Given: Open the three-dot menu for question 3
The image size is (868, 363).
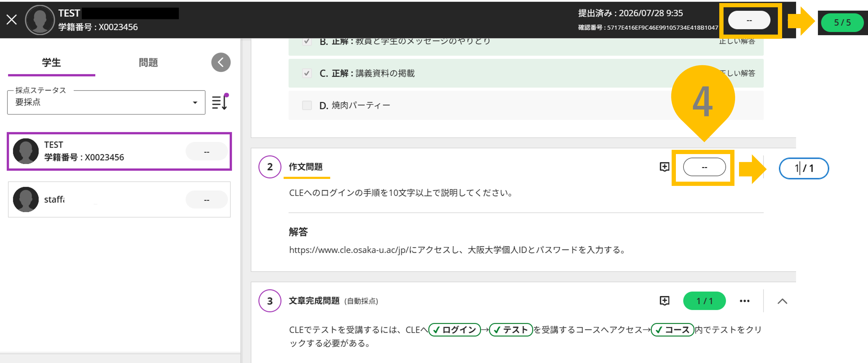Looking at the screenshot, I should tap(744, 301).
